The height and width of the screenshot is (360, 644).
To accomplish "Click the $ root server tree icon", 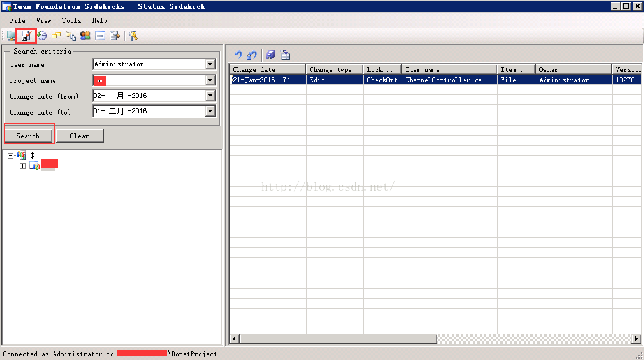I will [x=21, y=155].
